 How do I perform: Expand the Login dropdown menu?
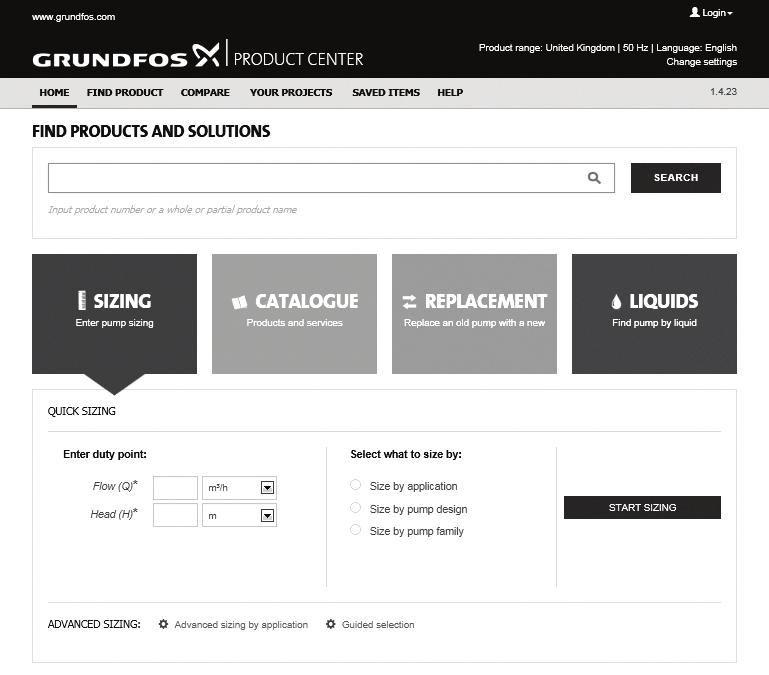pyautogui.click(x=711, y=13)
